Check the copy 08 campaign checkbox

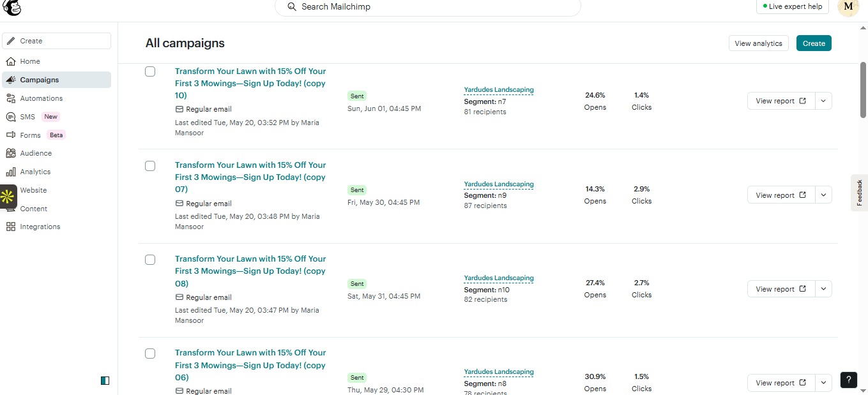150,260
